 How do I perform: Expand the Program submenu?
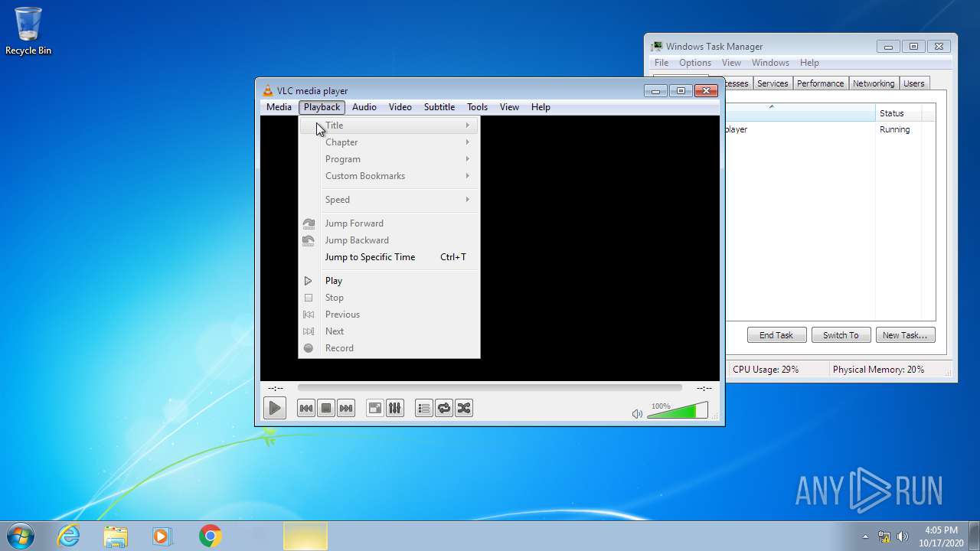(389, 159)
